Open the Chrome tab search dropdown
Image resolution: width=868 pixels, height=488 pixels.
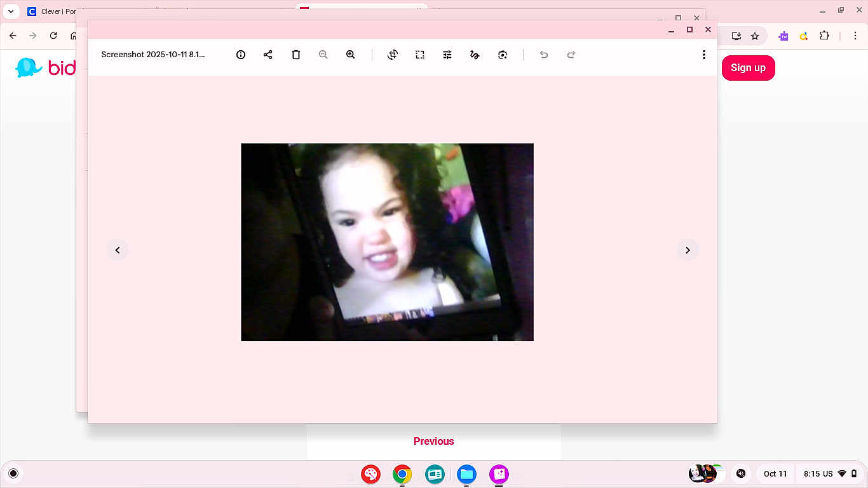(x=11, y=11)
